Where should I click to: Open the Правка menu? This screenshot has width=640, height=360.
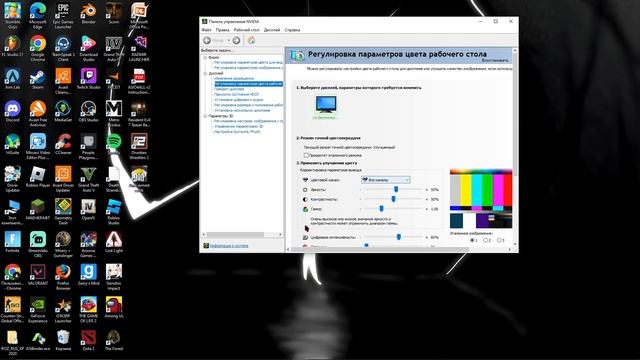(x=222, y=30)
